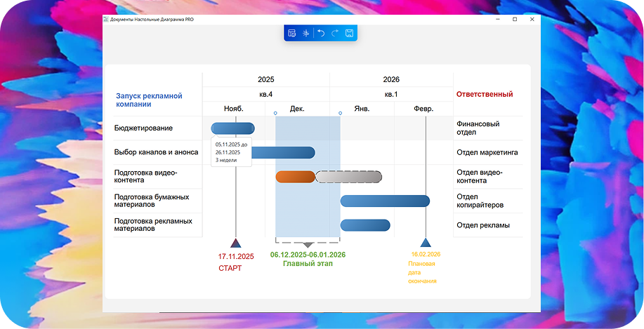This screenshot has height=329, width=644.
Task: Select the Бюджетирование task bar
Action: (232, 128)
